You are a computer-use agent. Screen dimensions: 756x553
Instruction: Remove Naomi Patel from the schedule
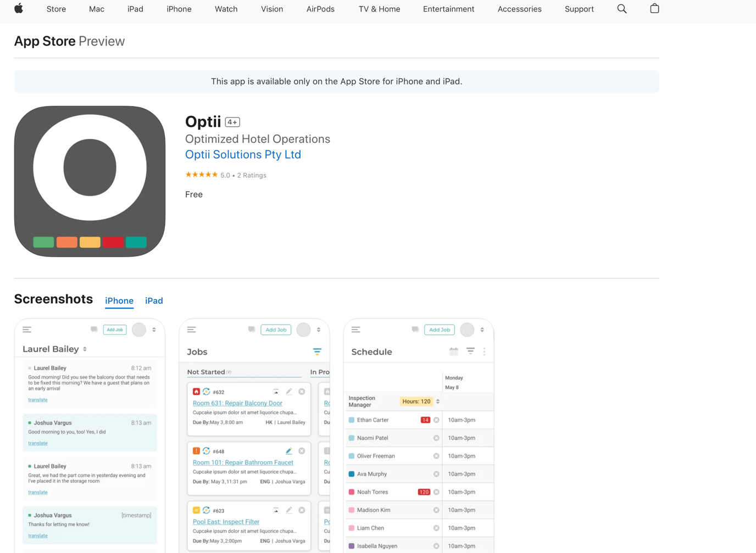(x=436, y=438)
